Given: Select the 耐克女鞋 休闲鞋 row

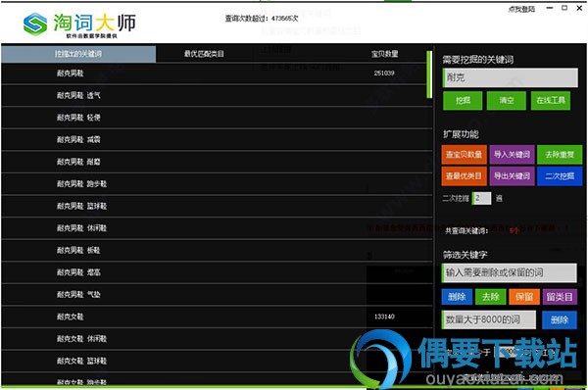Looking at the screenshot, I should (217, 339).
